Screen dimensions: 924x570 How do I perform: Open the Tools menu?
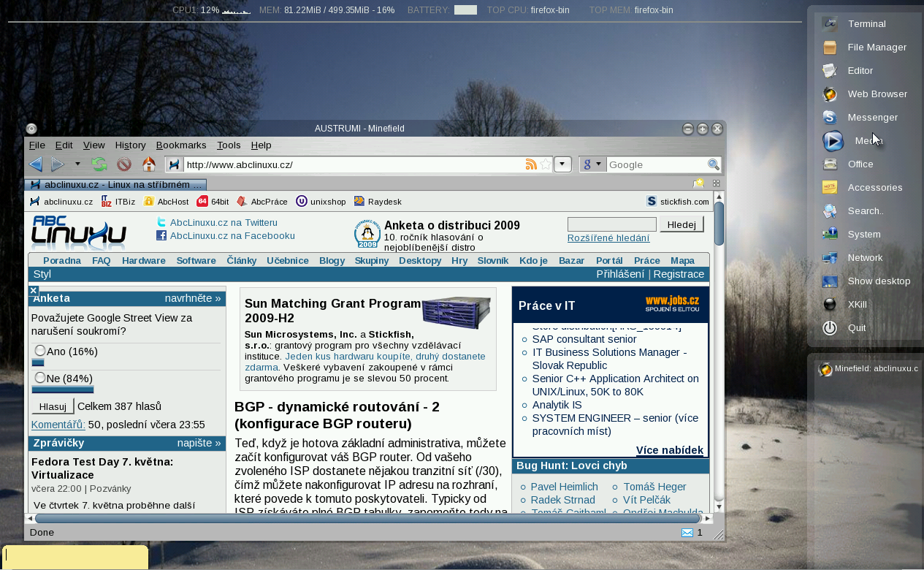point(229,145)
